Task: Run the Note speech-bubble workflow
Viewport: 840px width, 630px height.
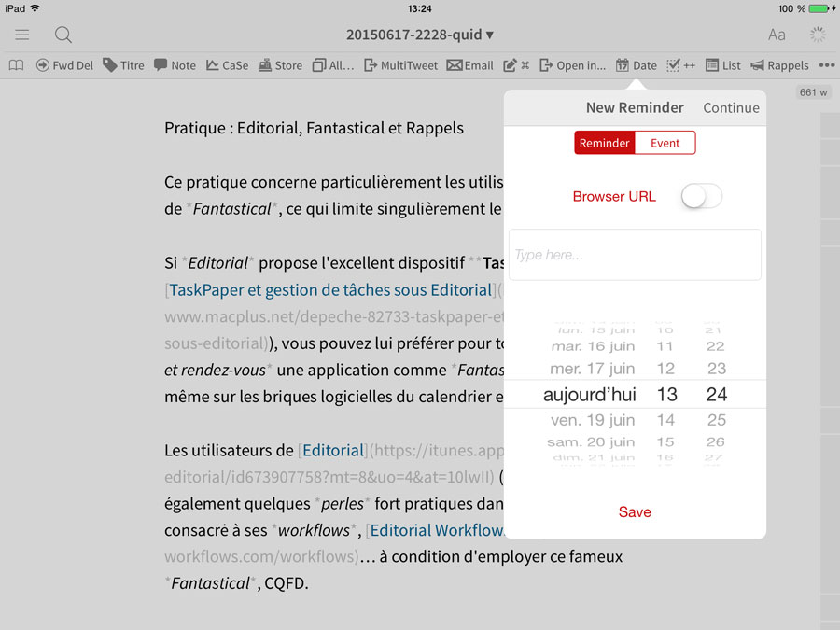Action: (x=175, y=65)
